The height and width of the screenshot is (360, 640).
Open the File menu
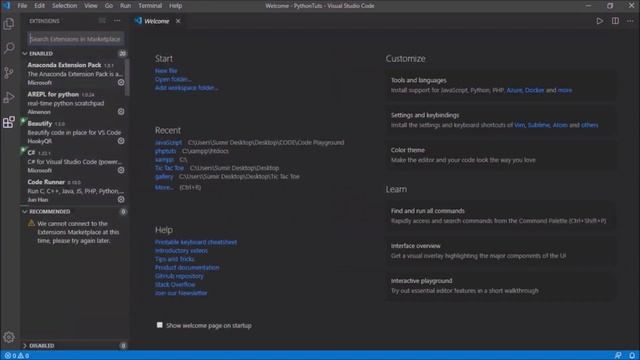22,6
